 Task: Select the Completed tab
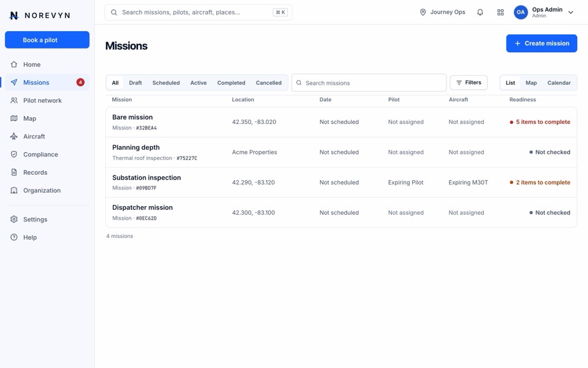tap(231, 83)
